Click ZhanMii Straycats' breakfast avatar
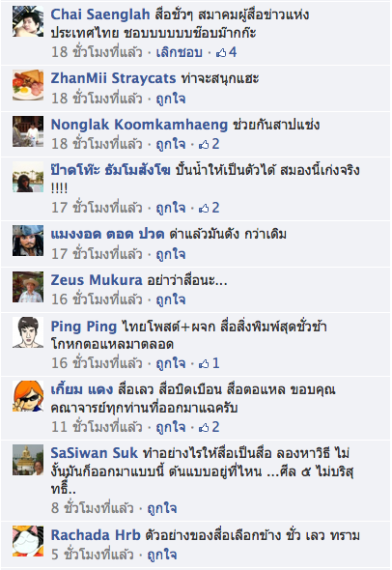This screenshot has height=570, width=392. coord(28,85)
